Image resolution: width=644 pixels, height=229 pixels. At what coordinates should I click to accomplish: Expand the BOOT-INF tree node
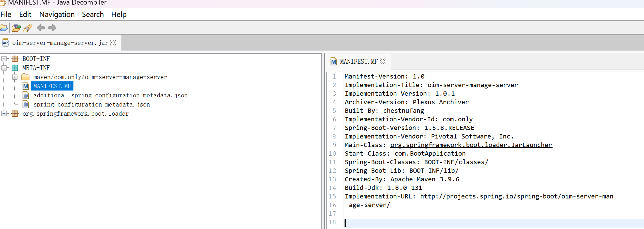pyautogui.click(x=4, y=59)
